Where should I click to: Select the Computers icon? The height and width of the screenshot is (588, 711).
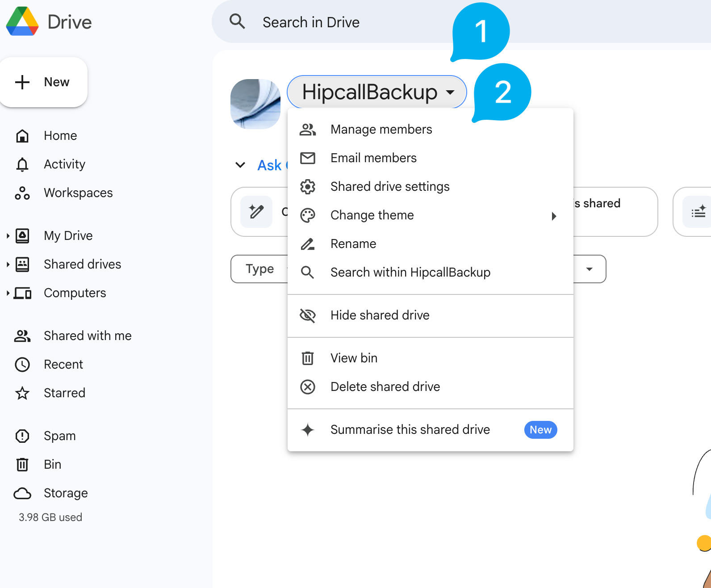[22, 293]
